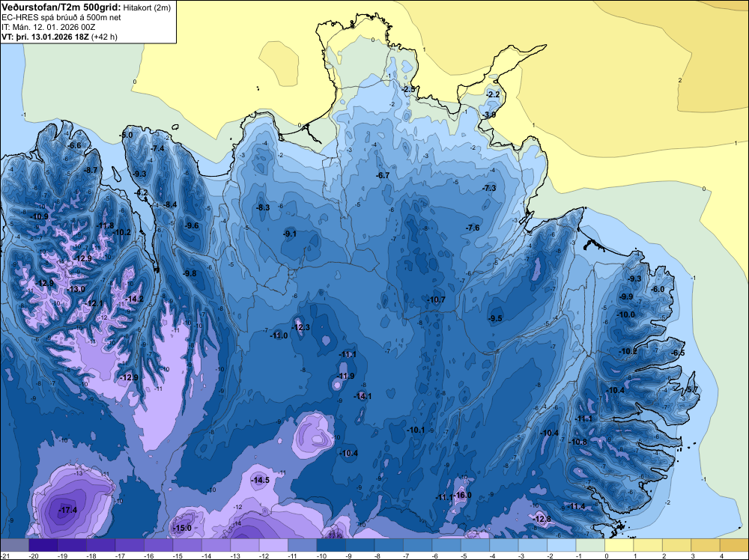Select the -15.0 temperature label
The image size is (749, 560).
[182, 528]
